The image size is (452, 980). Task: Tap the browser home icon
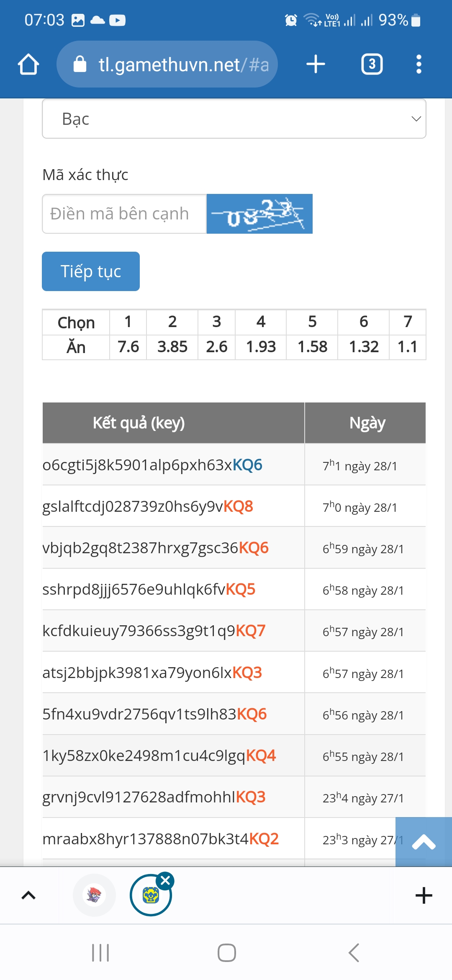coord(28,64)
